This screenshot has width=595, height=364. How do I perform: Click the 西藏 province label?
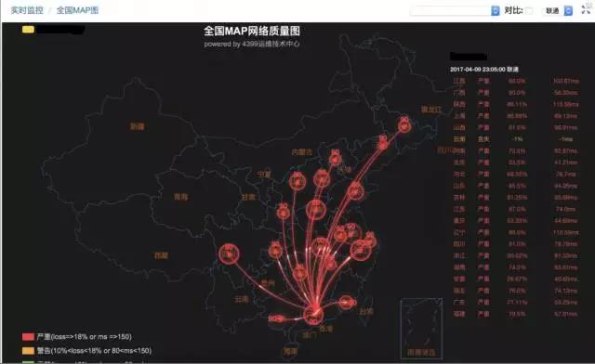161,255
